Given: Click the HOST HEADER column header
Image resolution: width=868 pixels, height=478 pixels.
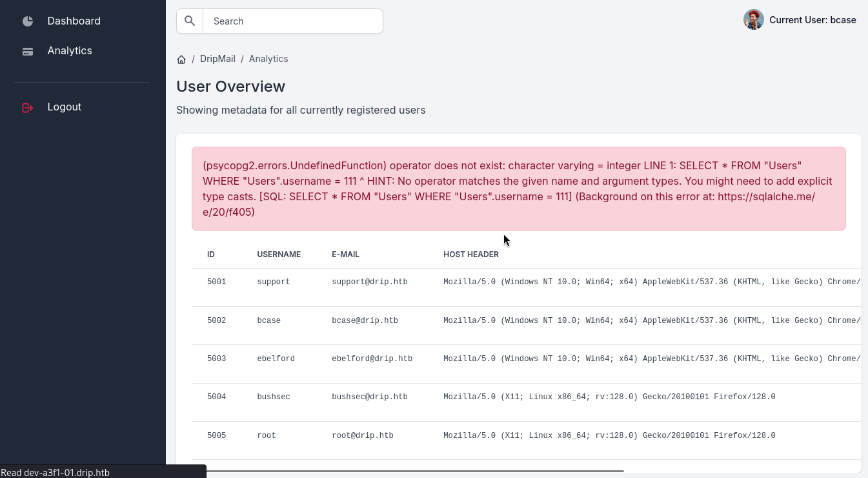Looking at the screenshot, I should coord(470,255).
